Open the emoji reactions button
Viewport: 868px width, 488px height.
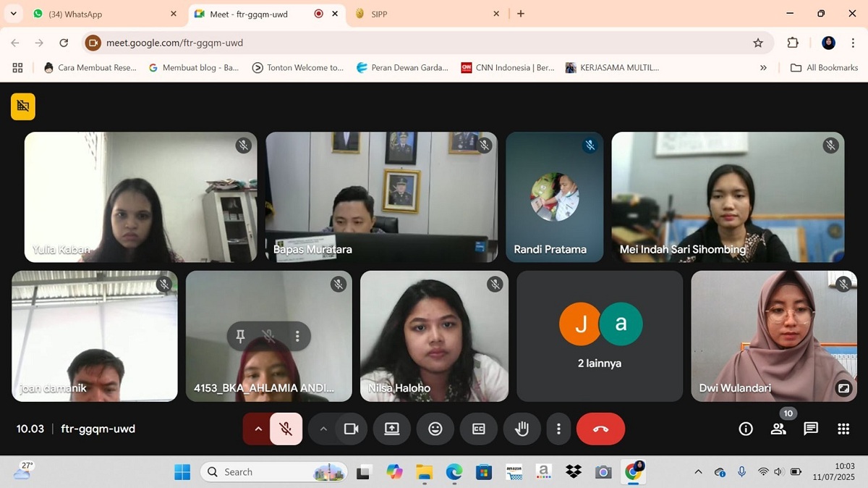(x=435, y=429)
